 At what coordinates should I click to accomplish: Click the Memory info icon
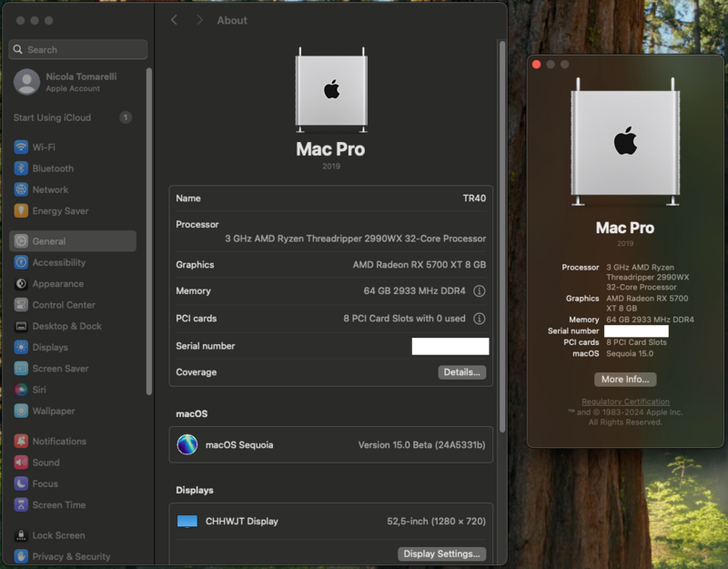(479, 291)
